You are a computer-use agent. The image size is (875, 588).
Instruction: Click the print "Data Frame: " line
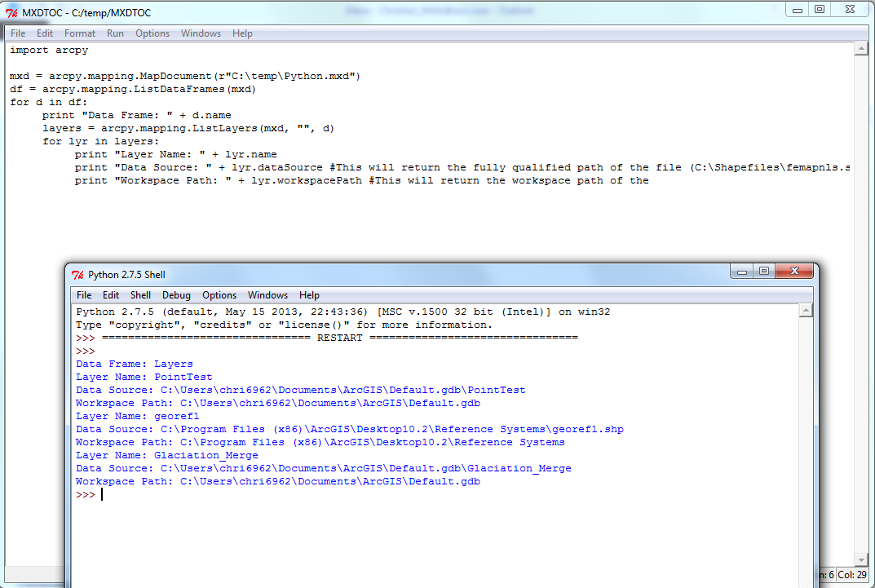click(137, 116)
